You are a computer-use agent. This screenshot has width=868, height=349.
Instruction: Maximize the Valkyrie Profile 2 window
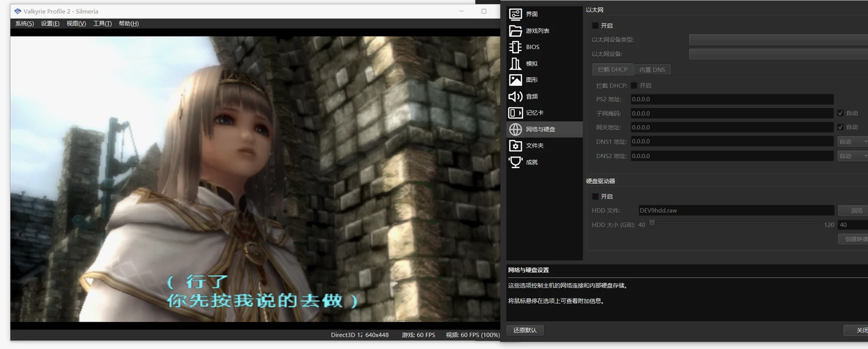484,11
